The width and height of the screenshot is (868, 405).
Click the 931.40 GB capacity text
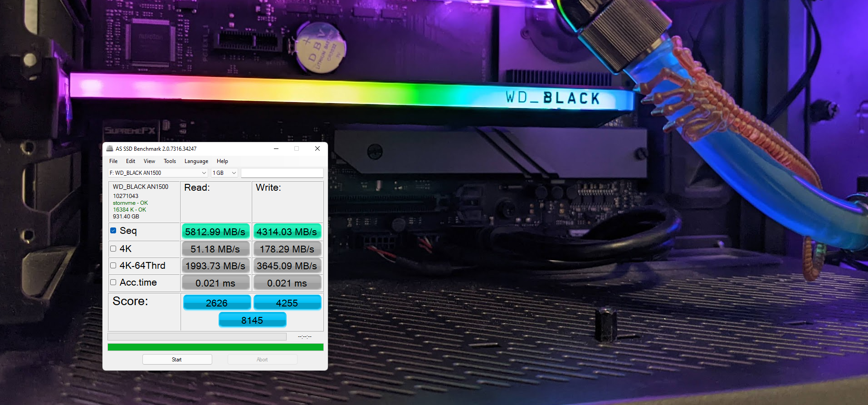point(126,217)
